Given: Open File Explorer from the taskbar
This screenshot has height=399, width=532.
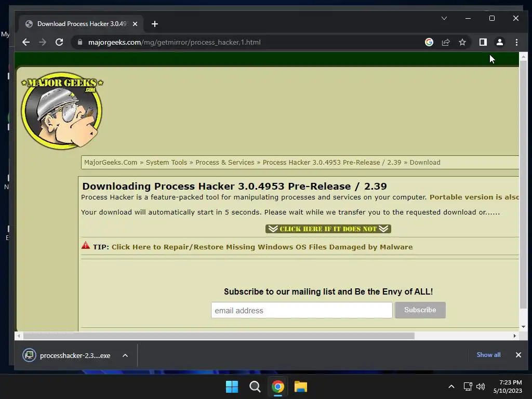Looking at the screenshot, I should 301,387.
